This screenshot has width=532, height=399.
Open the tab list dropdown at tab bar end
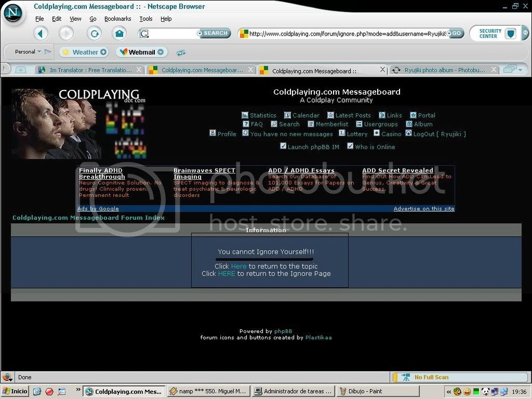(x=520, y=70)
